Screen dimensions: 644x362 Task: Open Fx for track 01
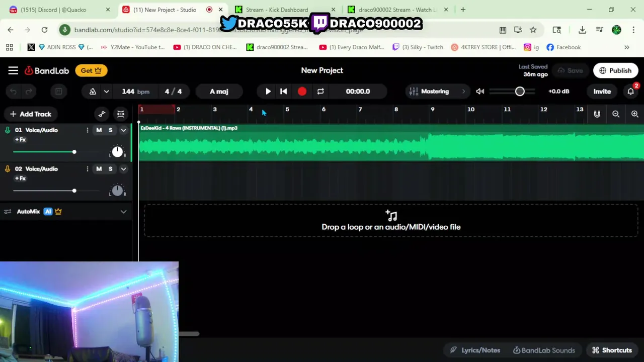coord(20,140)
